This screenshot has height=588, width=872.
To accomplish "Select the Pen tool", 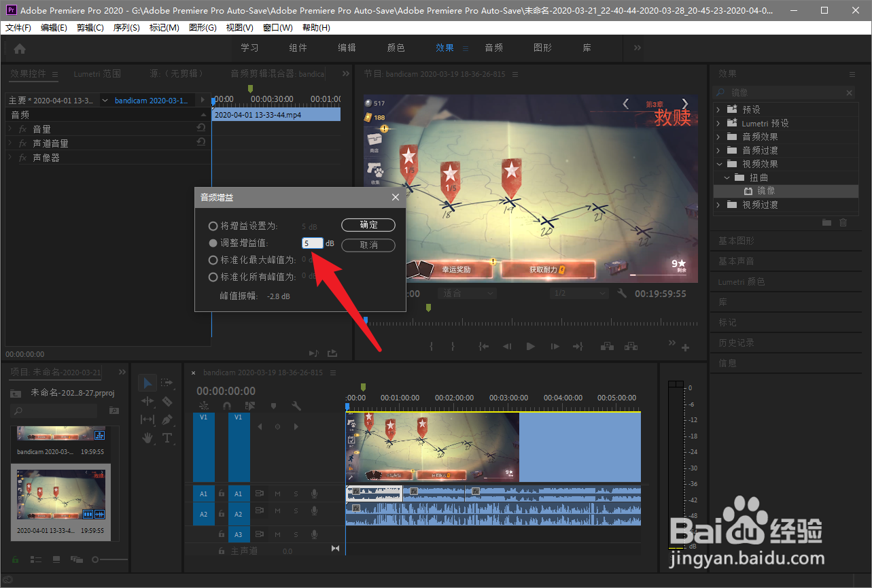I will 167,420.
